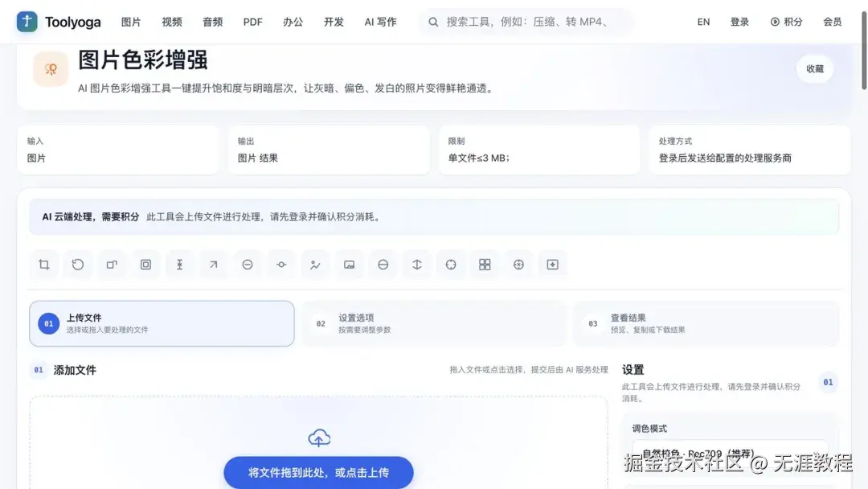The image size is (868, 489).
Task: Open the AI 写作 navigation menu
Action: pos(380,23)
